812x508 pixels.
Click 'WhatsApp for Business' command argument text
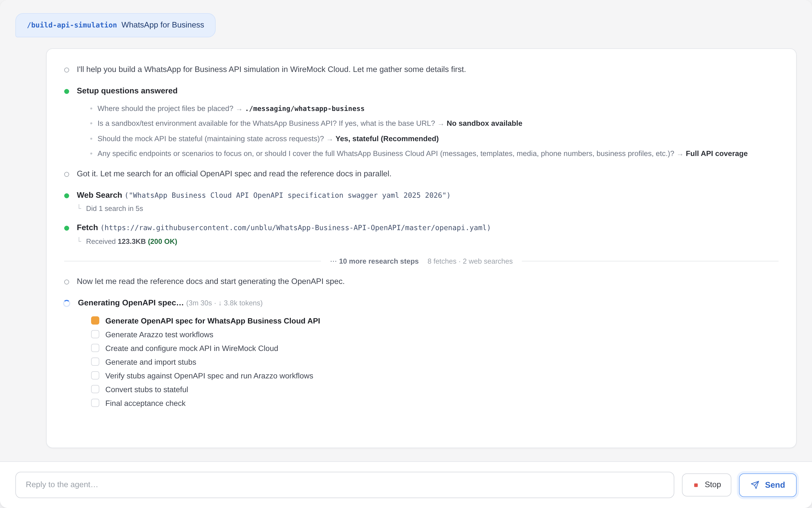pos(163,25)
